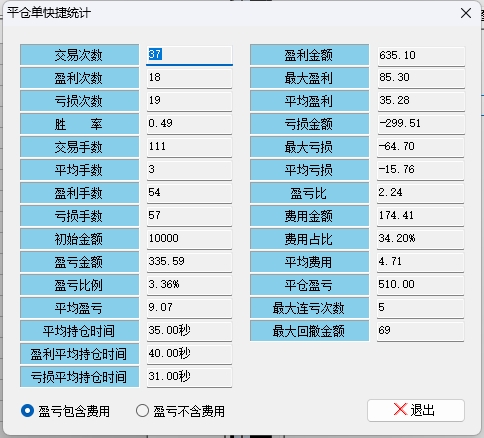Viewport: 484px width, 438px height.
Task: Click the 亏损平均持仓时间 field showing 31.00秒
Action: [x=189, y=377]
